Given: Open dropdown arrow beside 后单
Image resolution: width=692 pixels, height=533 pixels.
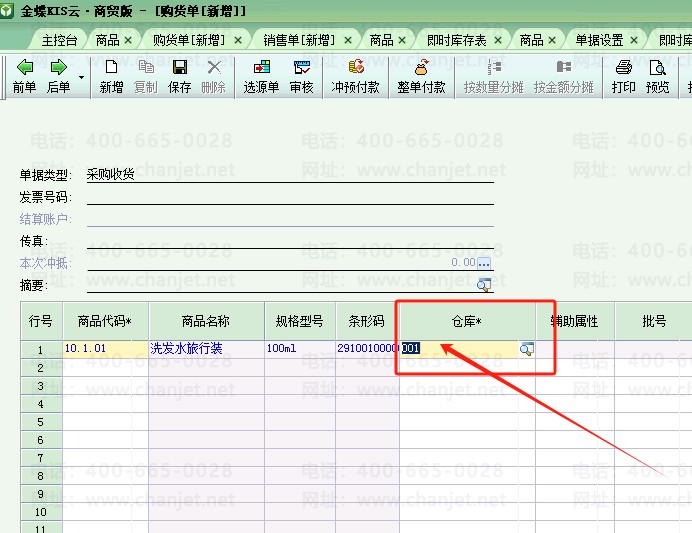Looking at the screenshot, I should click(82, 77).
